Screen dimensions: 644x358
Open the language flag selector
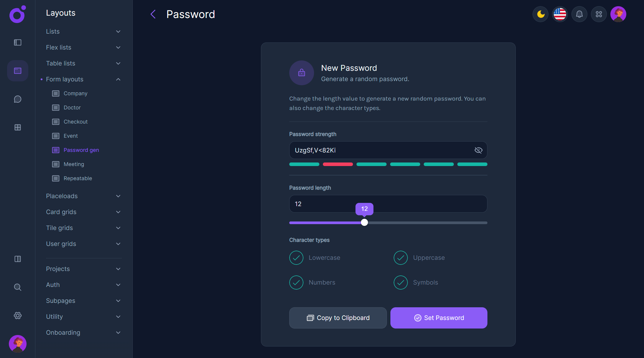tap(560, 14)
